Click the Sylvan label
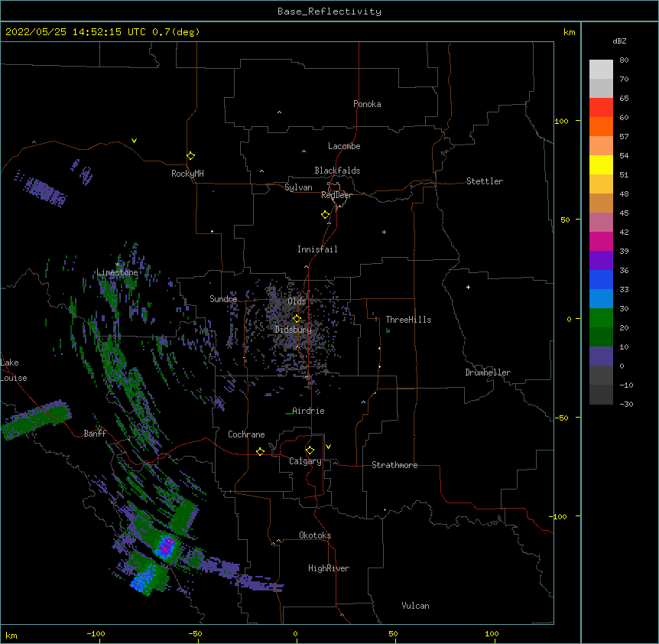 (298, 187)
